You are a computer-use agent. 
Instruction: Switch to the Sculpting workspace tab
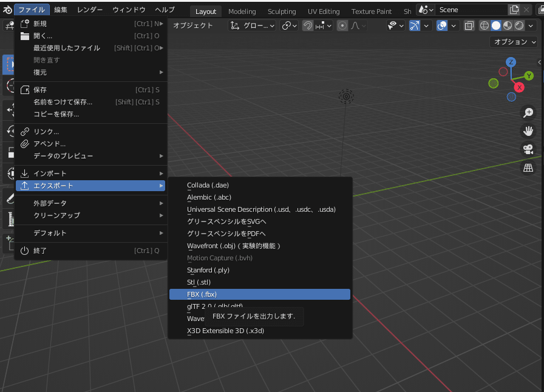tap(282, 12)
